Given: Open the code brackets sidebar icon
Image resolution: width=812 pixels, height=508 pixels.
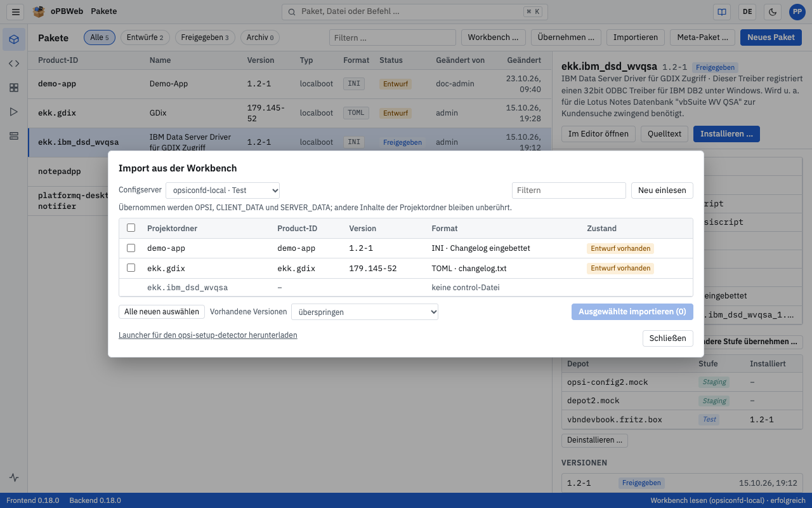Looking at the screenshot, I should pos(14,63).
